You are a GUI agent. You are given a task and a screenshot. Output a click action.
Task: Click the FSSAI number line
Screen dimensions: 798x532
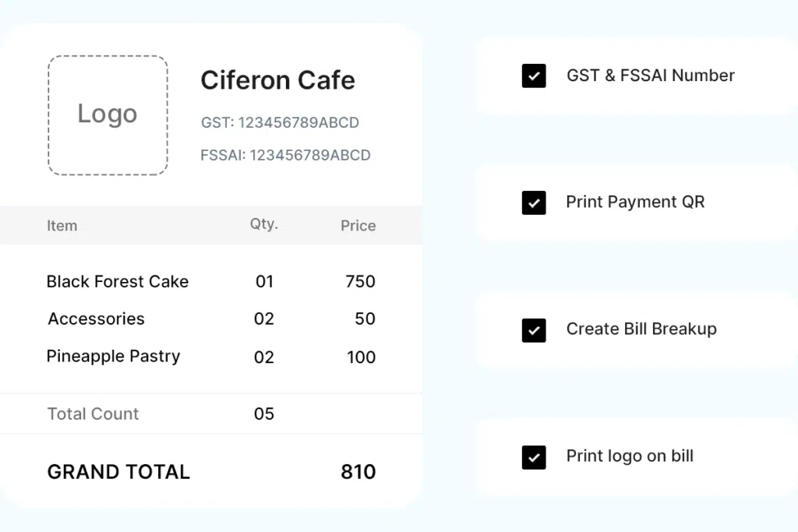pyautogui.click(x=285, y=155)
